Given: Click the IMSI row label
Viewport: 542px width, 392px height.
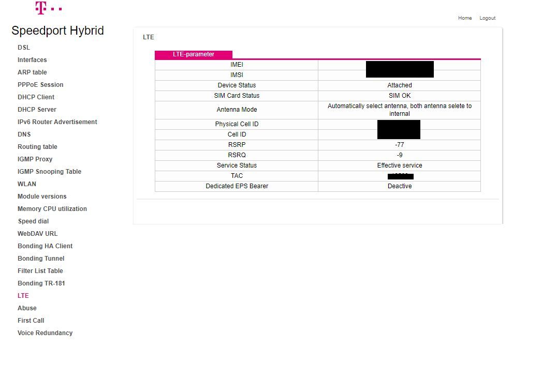Looking at the screenshot, I should [237, 76].
